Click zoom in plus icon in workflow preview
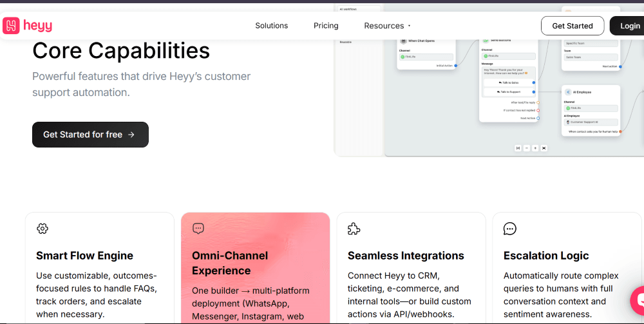The image size is (644, 324). pos(535,148)
